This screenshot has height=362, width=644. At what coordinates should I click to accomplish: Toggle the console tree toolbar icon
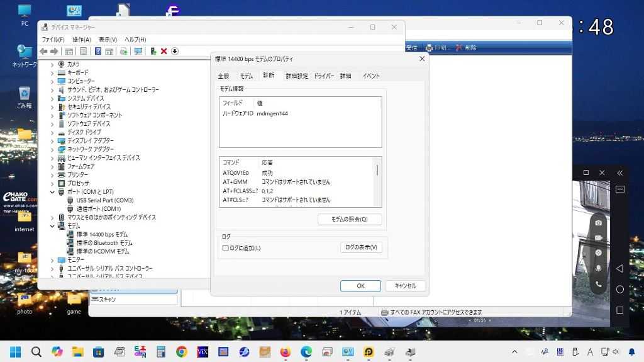[x=69, y=52]
